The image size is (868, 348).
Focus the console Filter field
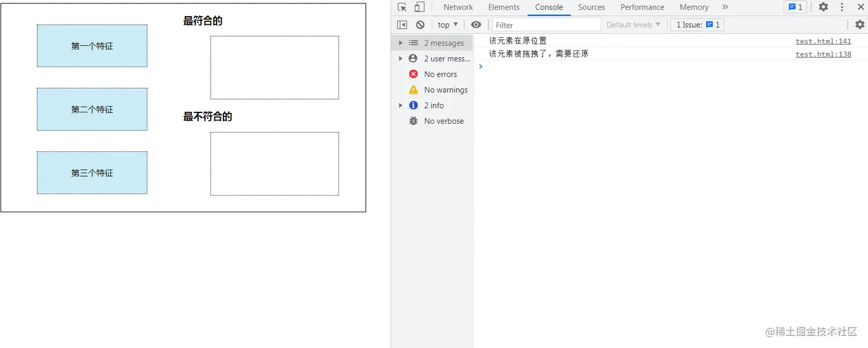[x=547, y=25]
